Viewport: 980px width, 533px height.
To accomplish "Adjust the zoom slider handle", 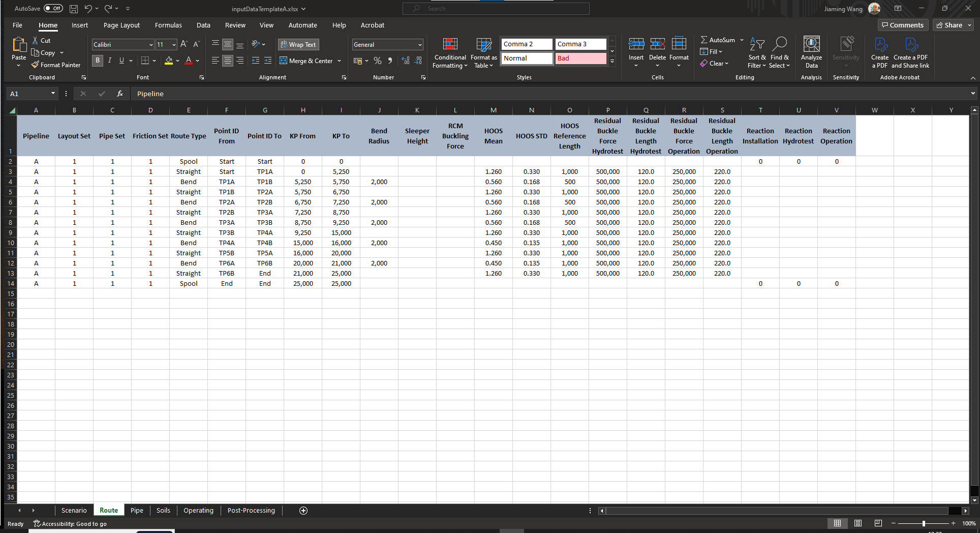I will click(924, 523).
